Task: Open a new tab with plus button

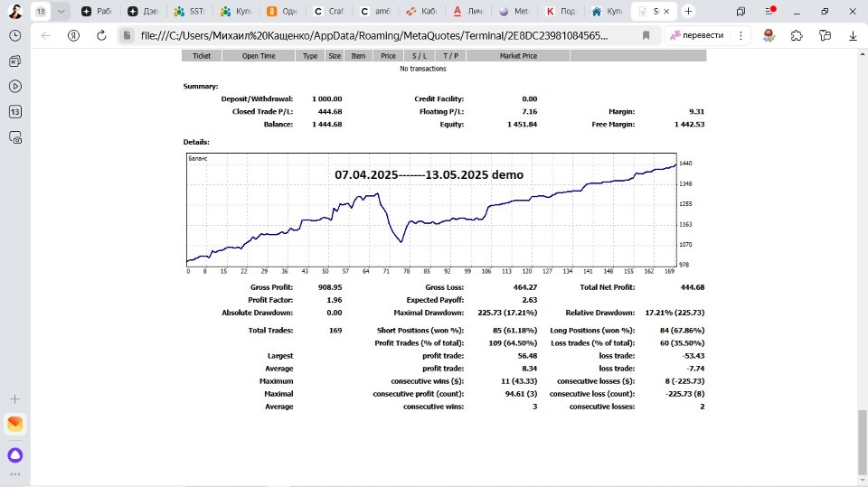Action: pyautogui.click(x=688, y=11)
